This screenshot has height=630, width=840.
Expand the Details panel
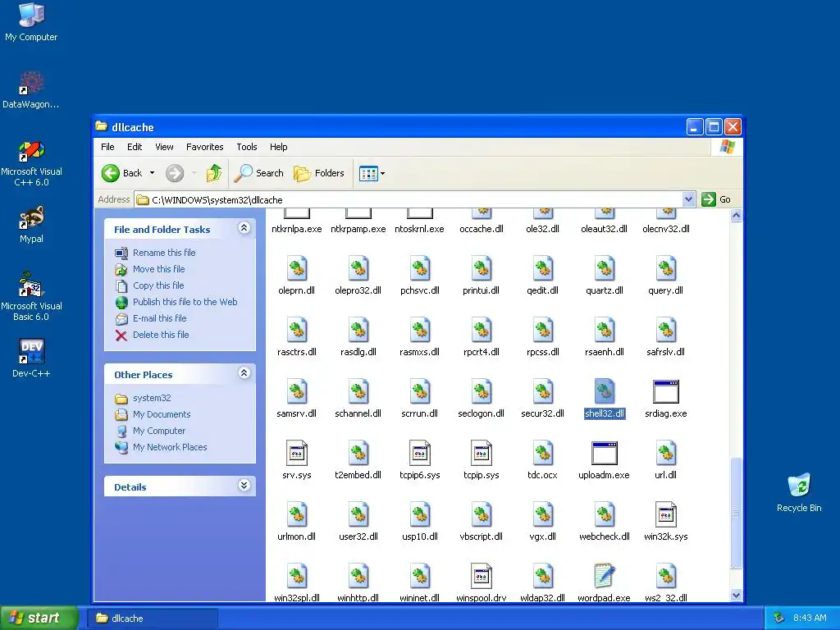[244, 486]
